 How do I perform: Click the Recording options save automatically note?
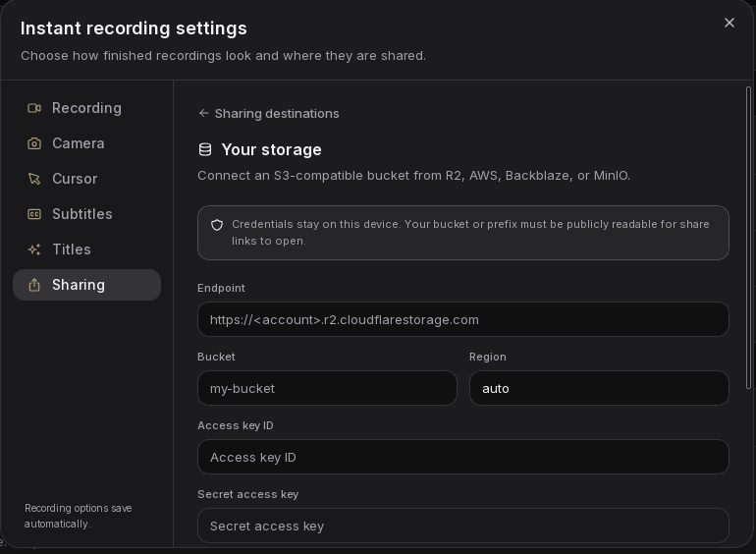tap(79, 516)
